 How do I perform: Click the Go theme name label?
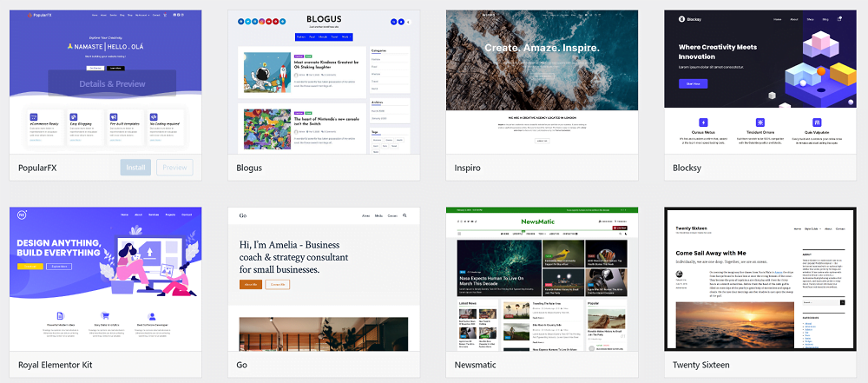242,365
